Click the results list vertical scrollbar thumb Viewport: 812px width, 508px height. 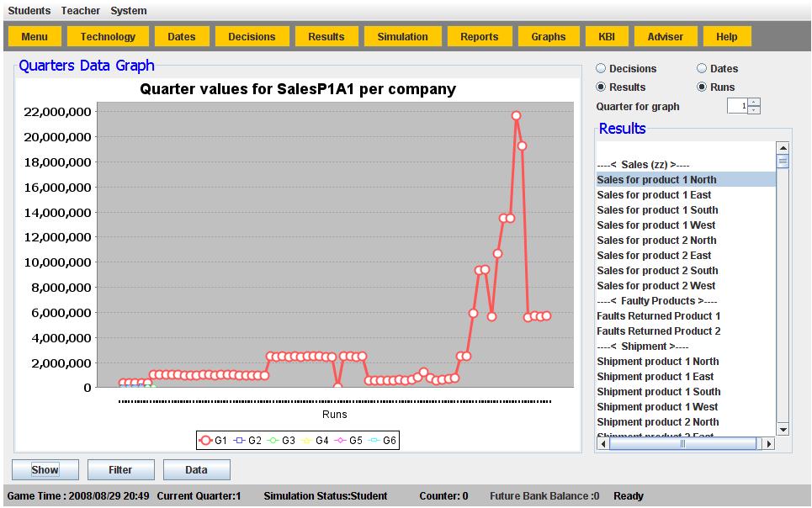[x=783, y=161]
